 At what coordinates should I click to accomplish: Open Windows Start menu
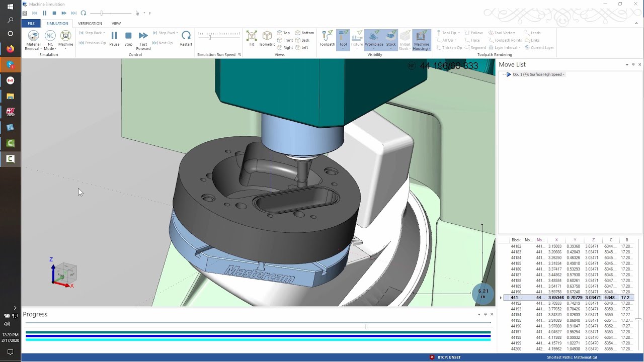[x=10, y=7]
